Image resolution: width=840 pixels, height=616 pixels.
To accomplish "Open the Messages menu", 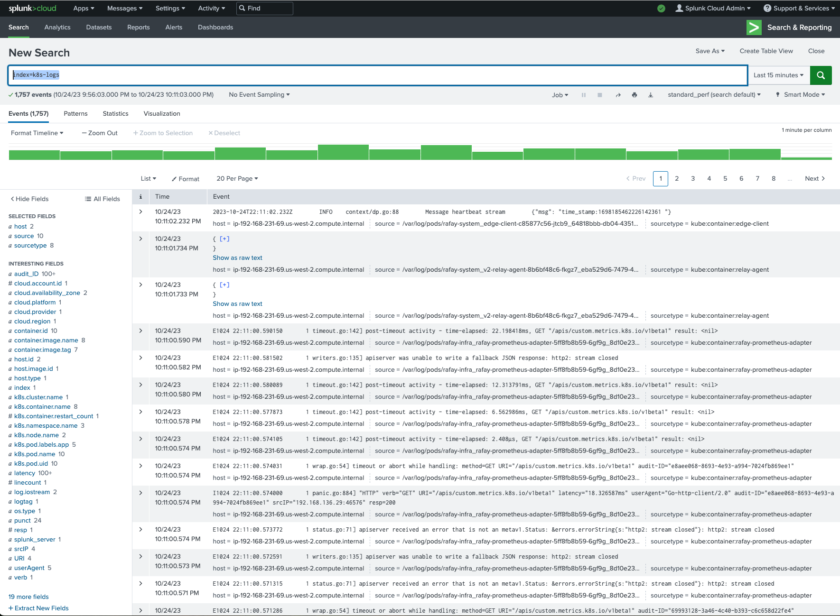I will [125, 8].
